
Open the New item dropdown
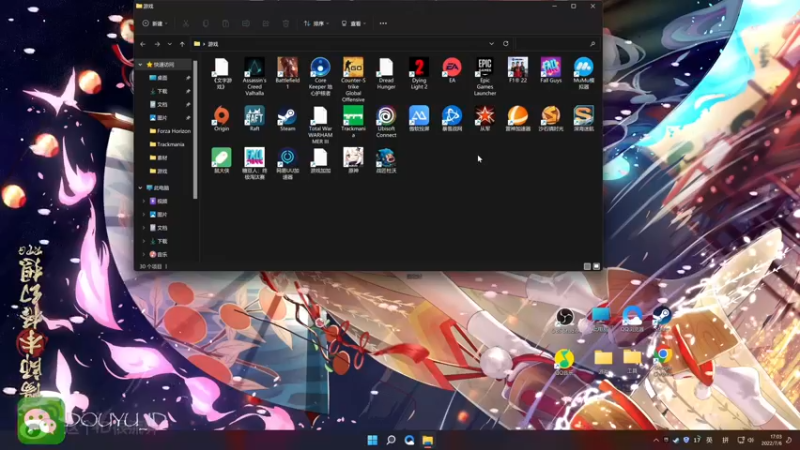155,23
